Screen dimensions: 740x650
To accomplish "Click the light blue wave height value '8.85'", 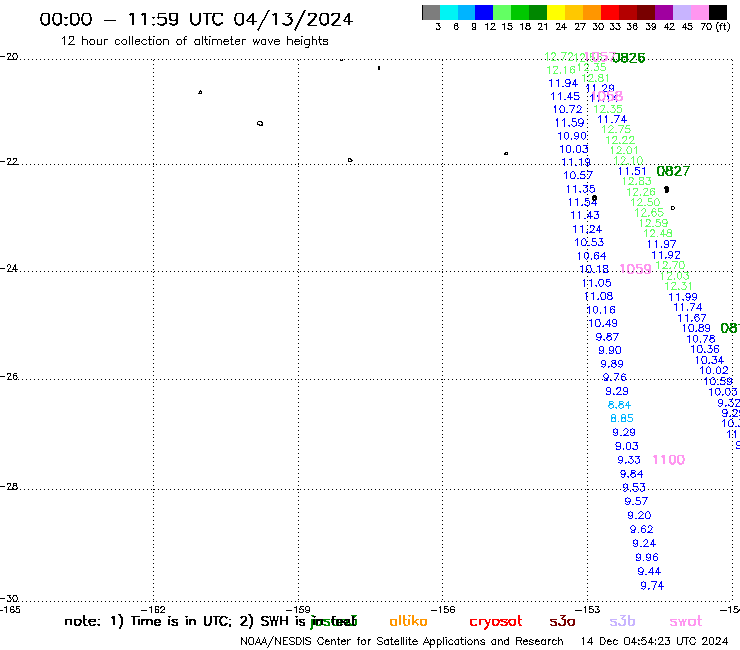I will [x=622, y=419].
